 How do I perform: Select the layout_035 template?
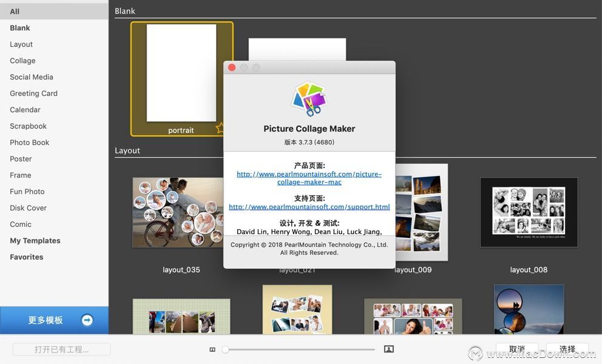pos(178,212)
